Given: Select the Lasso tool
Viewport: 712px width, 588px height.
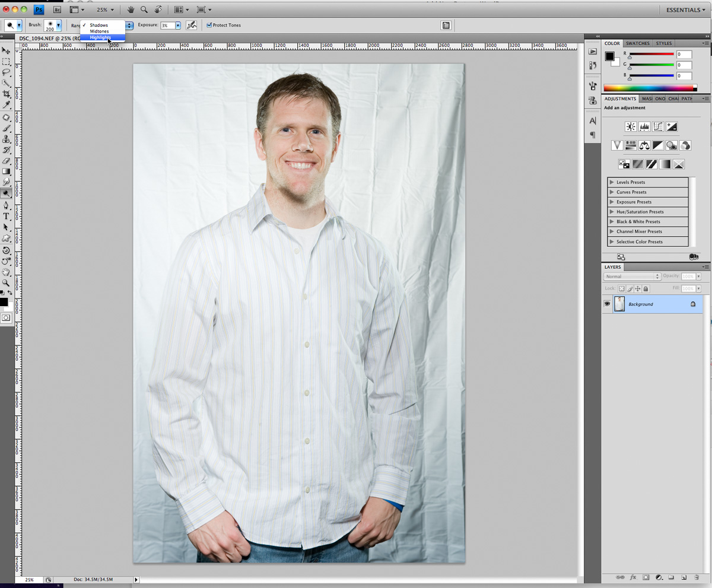Looking at the screenshot, I should pos(7,72).
